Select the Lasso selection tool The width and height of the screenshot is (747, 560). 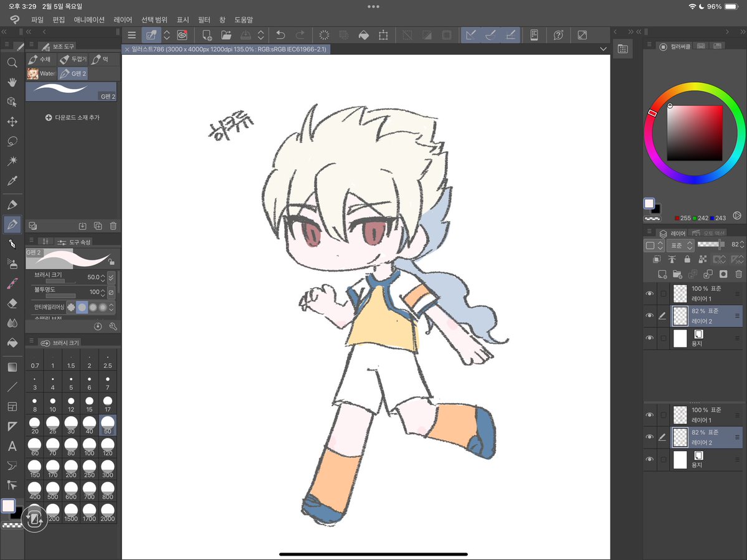click(12, 141)
